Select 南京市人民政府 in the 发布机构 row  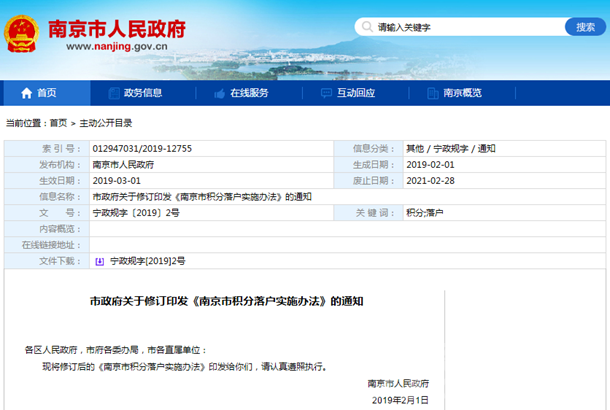pyautogui.click(x=123, y=165)
